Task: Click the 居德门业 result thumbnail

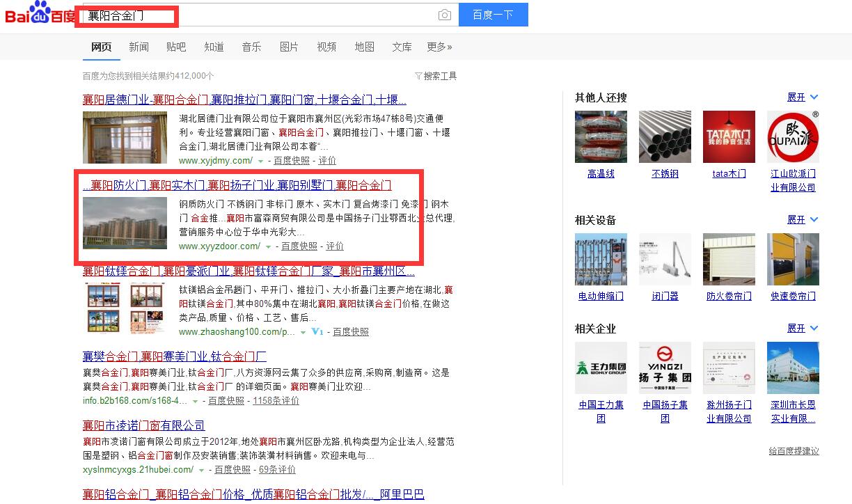Action: tap(125, 137)
